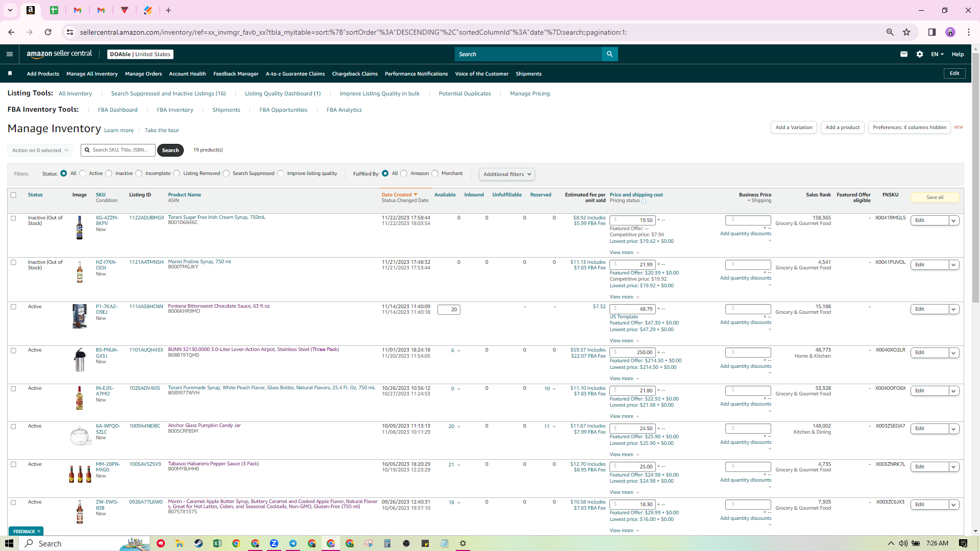
Task: Tick checkbox for Torani Sugar Free Irish Cream
Action: 14,218
